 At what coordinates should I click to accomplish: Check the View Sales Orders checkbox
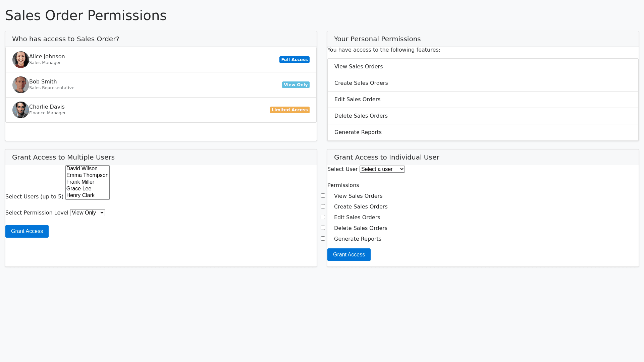pyautogui.click(x=323, y=196)
